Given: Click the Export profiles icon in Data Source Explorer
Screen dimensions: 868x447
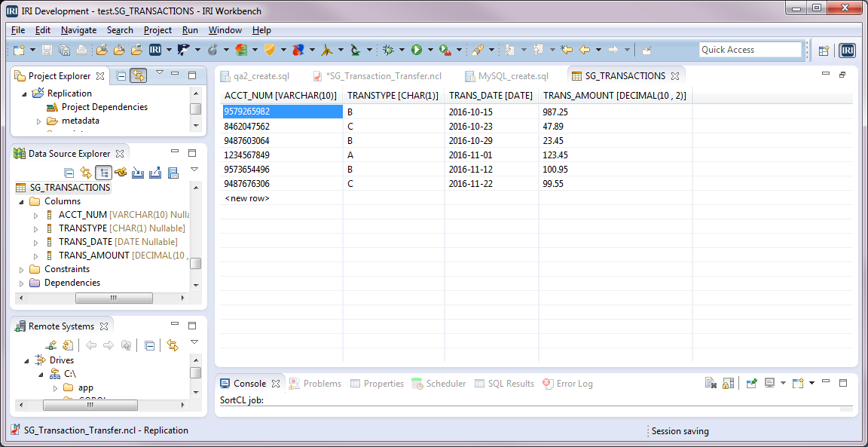Looking at the screenshot, I should tap(155, 173).
